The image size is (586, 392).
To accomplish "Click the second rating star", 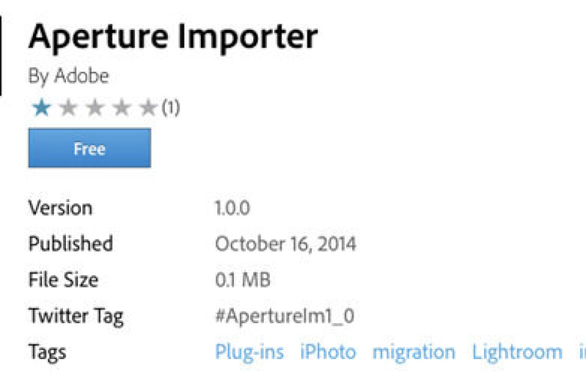I will pyautogui.click(x=68, y=109).
